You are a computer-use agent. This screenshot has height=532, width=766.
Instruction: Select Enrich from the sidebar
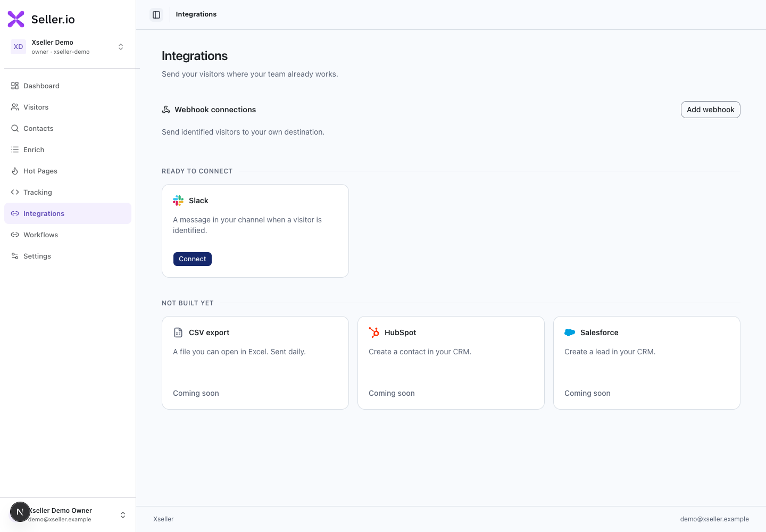[x=68, y=149]
